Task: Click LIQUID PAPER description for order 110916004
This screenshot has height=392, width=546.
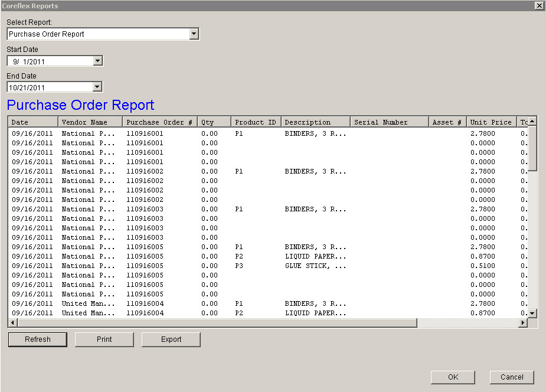Action: pos(315,313)
